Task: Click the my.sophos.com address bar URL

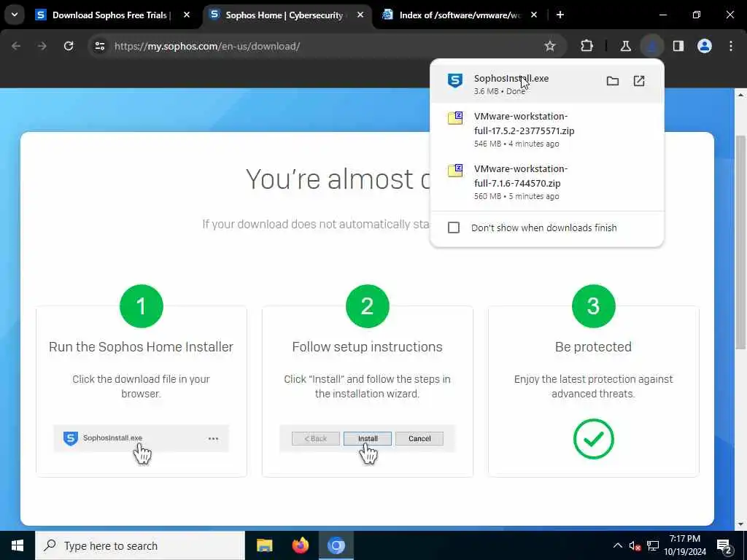Action: click(207, 46)
